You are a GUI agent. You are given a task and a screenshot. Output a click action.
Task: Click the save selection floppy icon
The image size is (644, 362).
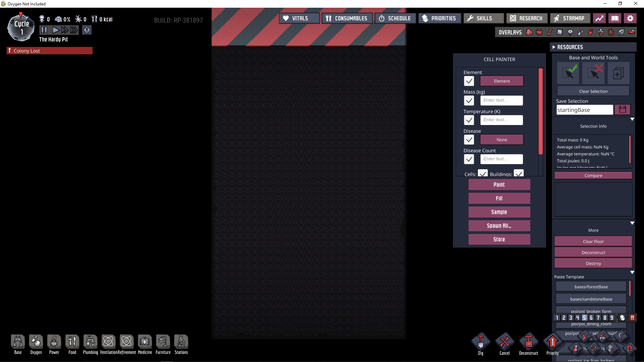point(623,110)
